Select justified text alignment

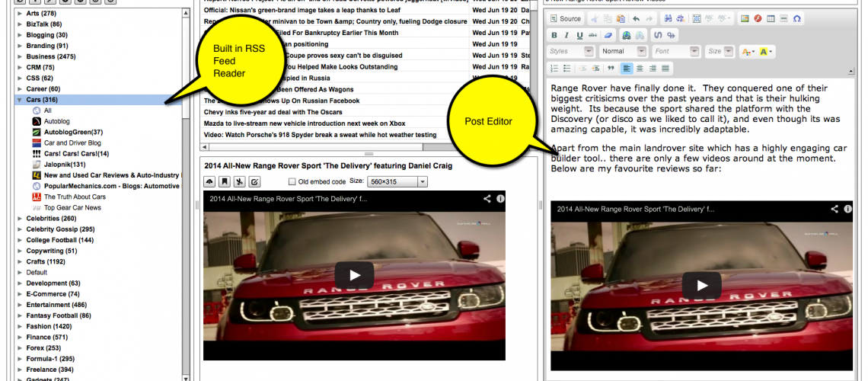pyautogui.click(x=665, y=68)
